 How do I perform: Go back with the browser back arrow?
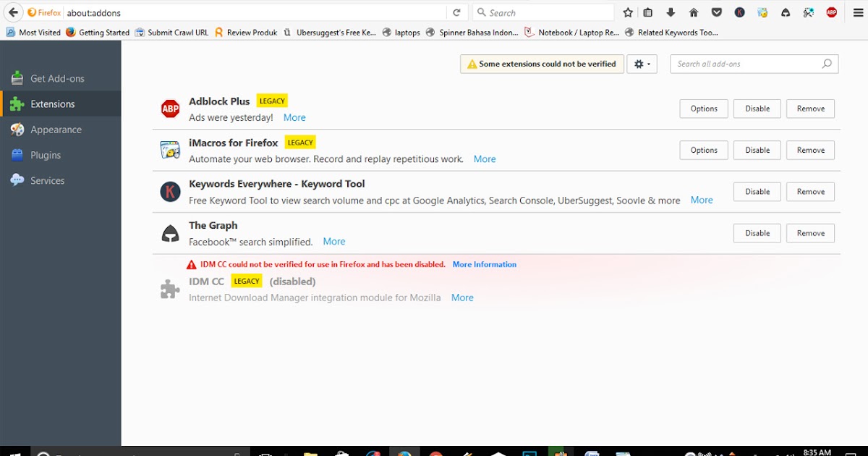click(x=13, y=12)
